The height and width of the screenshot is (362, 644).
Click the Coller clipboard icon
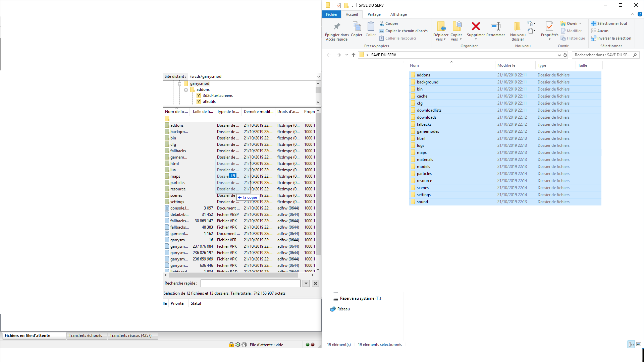371,26
